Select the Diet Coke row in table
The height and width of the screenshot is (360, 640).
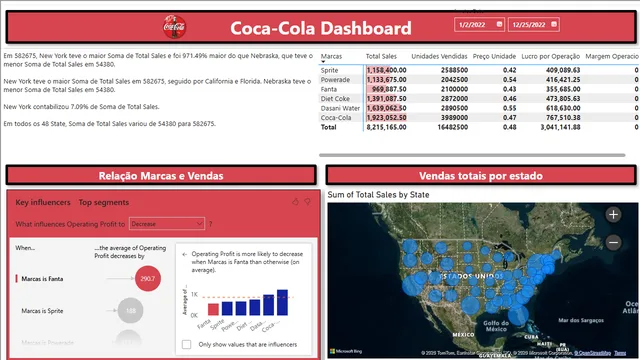point(335,98)
